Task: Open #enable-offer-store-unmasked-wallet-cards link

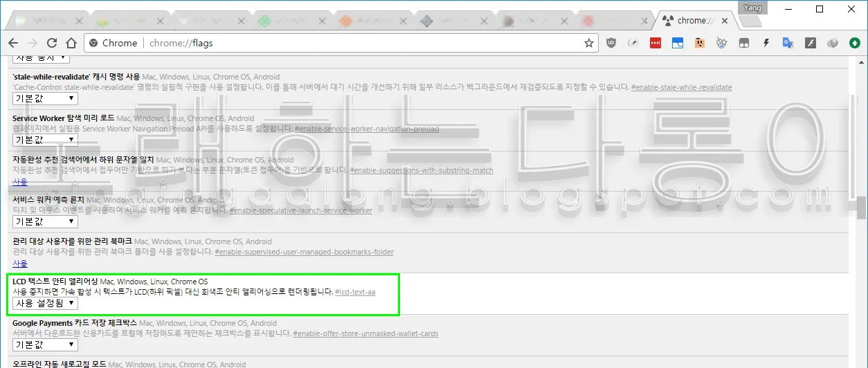Action: (365, 333)
